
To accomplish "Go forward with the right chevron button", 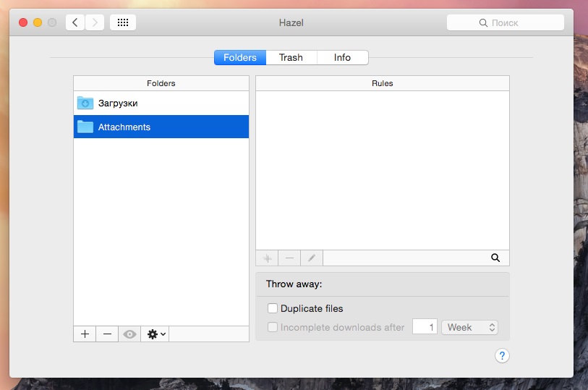I will click(95, 22).
